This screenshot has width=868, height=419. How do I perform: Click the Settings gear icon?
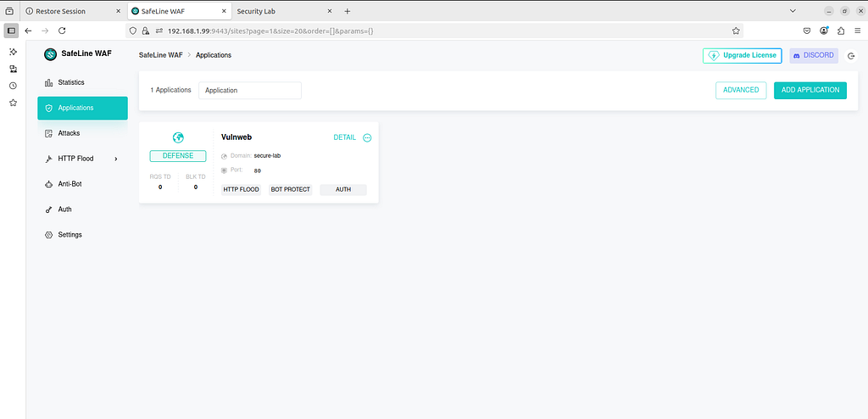tap(48, 235)
